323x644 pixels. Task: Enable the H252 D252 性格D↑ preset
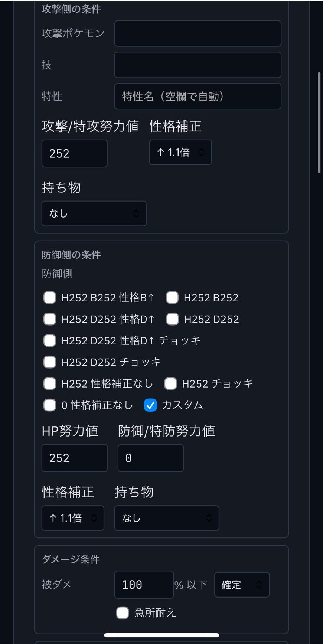click(49, 319)
